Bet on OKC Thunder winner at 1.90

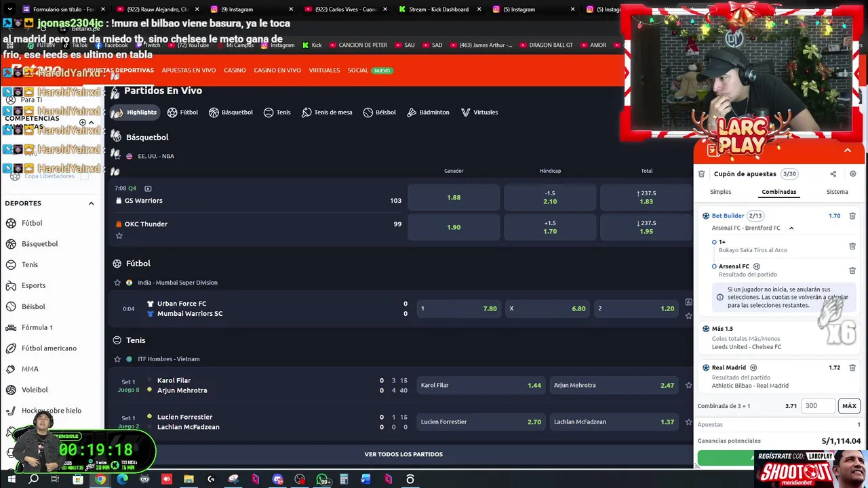pos(454,228)
